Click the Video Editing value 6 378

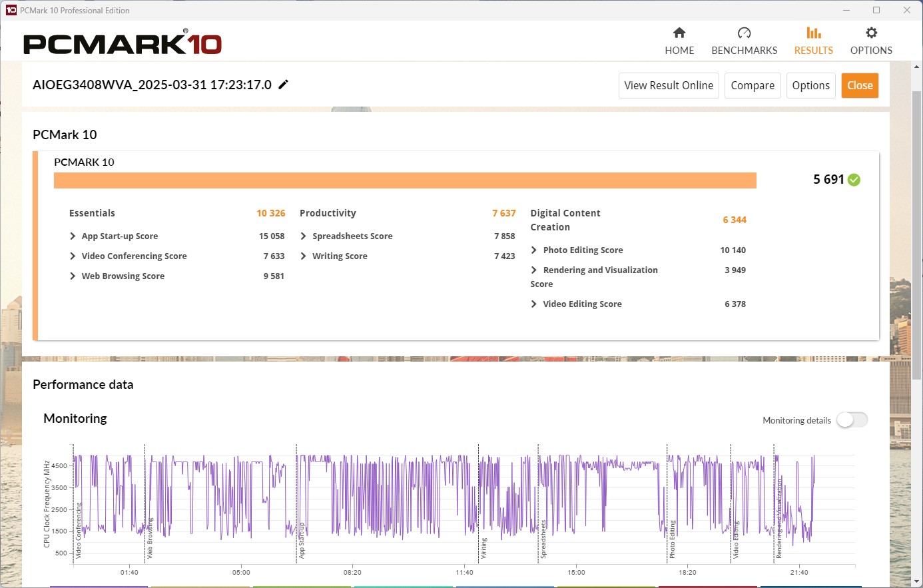click(735, 304)
